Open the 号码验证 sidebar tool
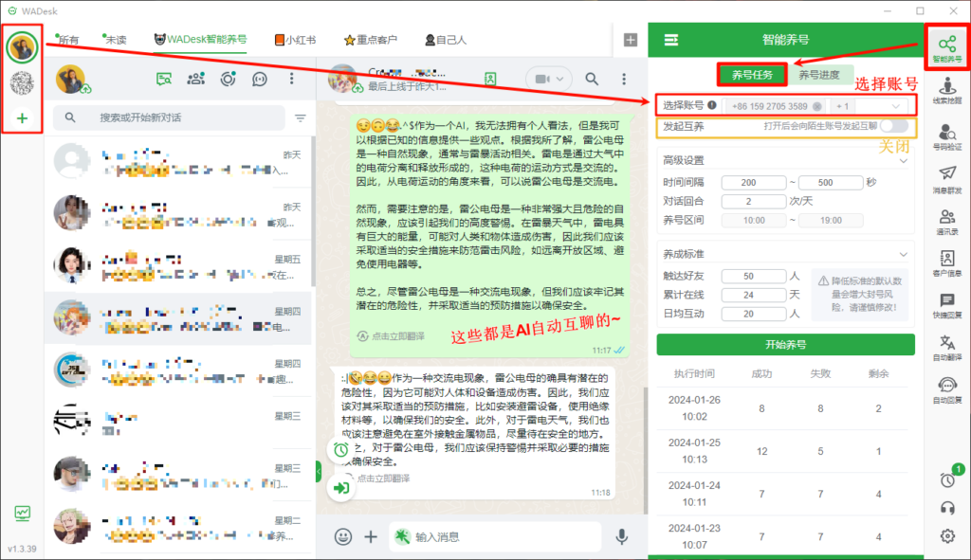This screenshot has width=971, height=560. click(x=947, y=136)
